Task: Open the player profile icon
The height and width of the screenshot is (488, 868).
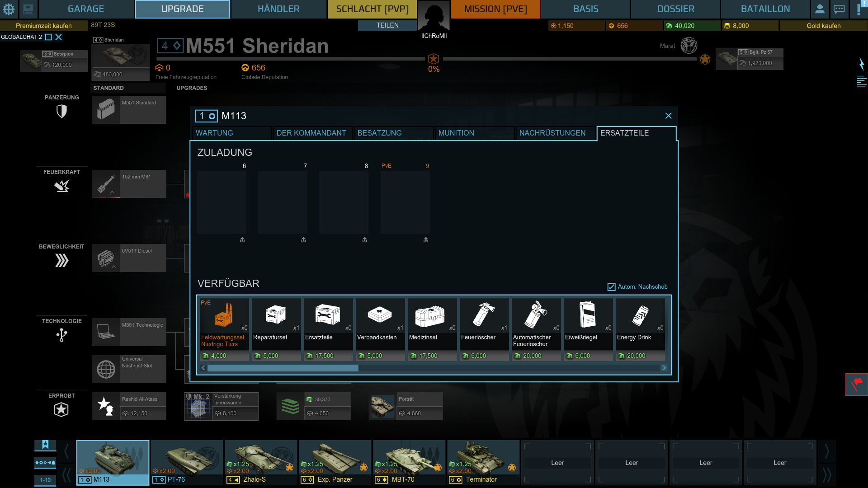Action: (x=820, y=9)
